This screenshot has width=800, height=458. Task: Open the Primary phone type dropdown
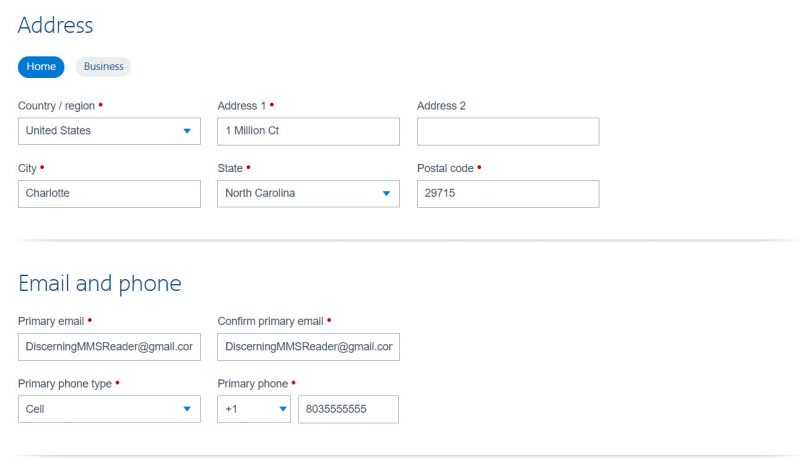[109, 409]
